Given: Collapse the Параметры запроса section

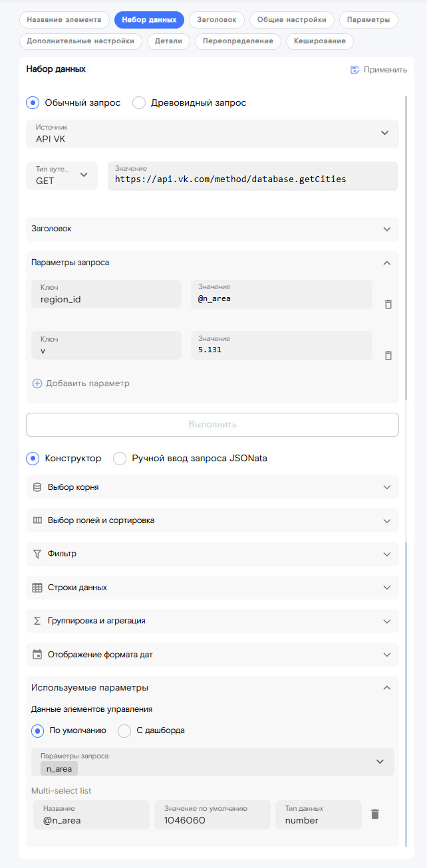Looking at the screenshot, I should click(x=387, y=263).
